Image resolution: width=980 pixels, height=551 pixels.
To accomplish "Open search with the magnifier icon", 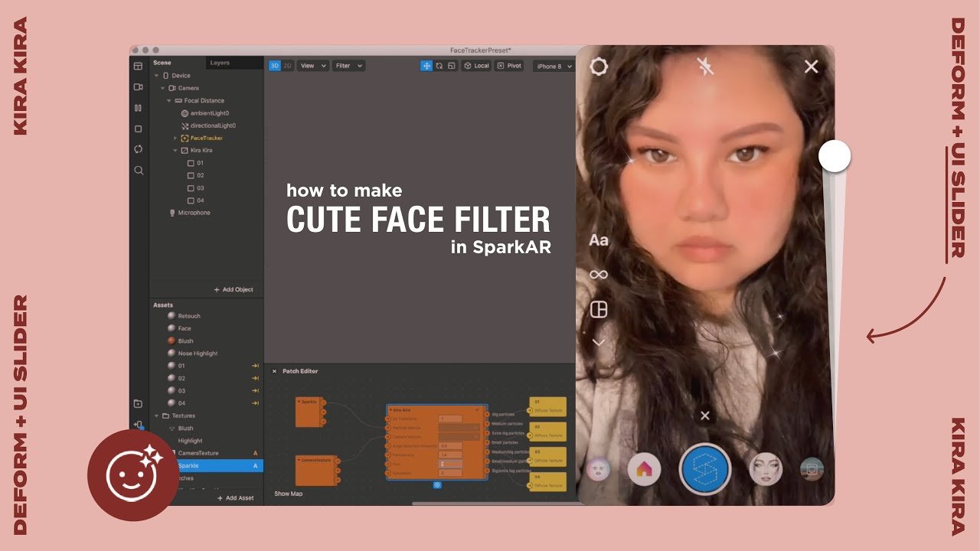I will coord(139,170).
